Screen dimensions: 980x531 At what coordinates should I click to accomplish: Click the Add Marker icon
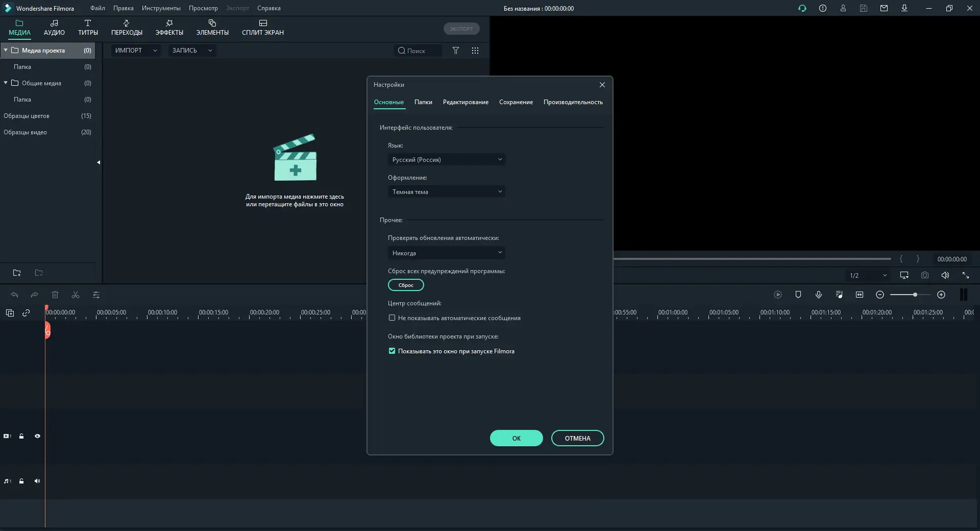[x=799, y=295]
